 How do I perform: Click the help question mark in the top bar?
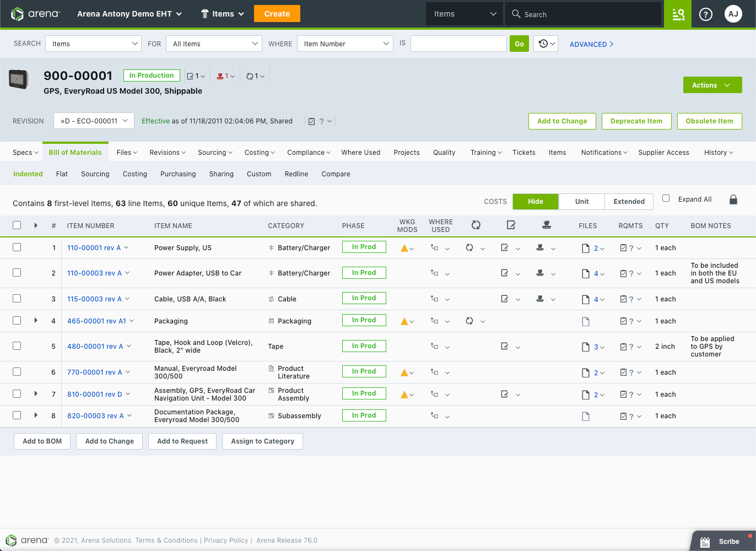click(706, 14)
